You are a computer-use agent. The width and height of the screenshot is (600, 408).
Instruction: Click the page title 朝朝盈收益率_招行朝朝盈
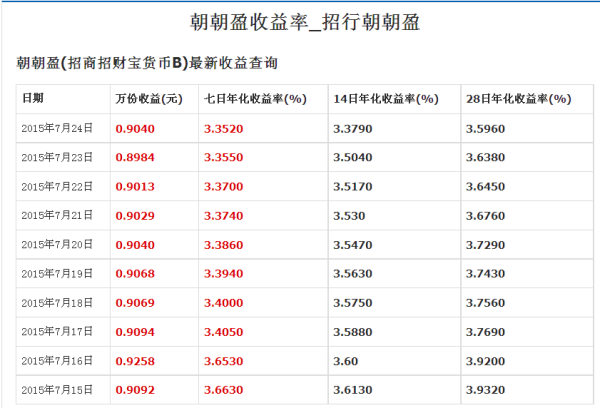coord(305,22)
